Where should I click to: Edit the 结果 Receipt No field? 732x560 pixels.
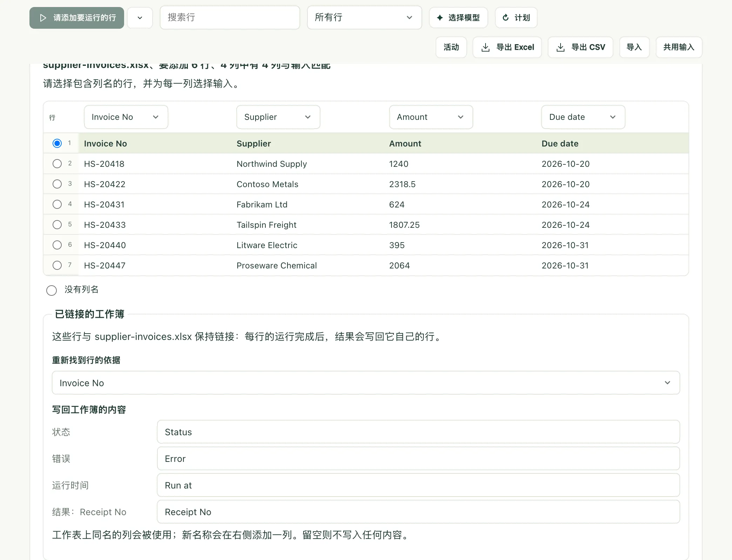(418, 512)
